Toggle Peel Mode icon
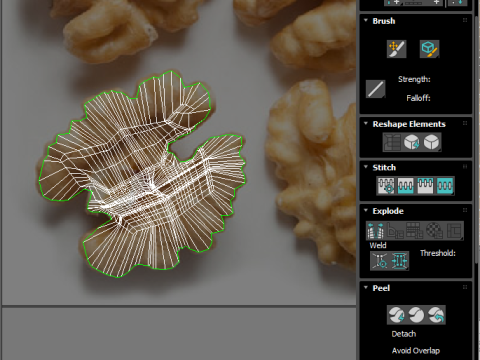The width and height of the screenshot is (480, 360). (416, 315)
